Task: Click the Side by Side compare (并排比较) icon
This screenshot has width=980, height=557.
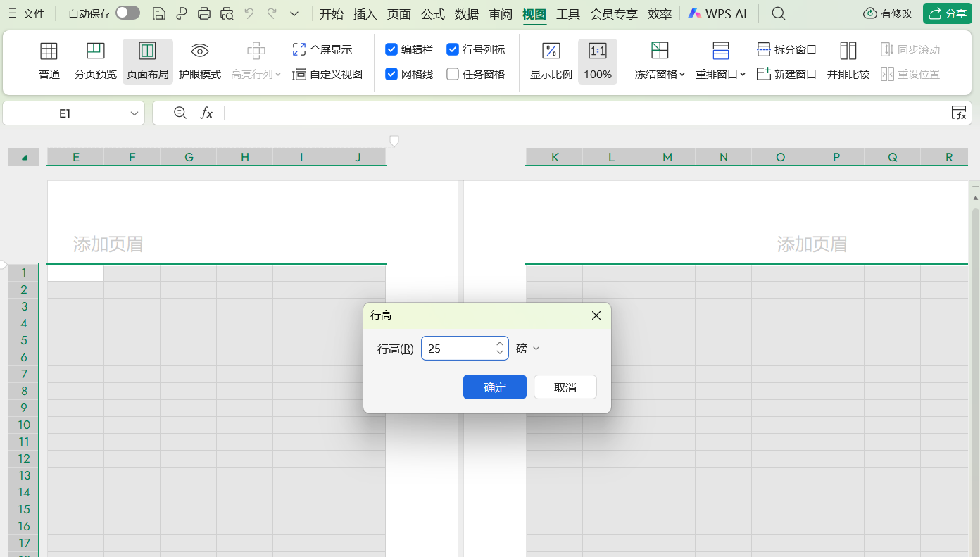Action: pos(848,51)
